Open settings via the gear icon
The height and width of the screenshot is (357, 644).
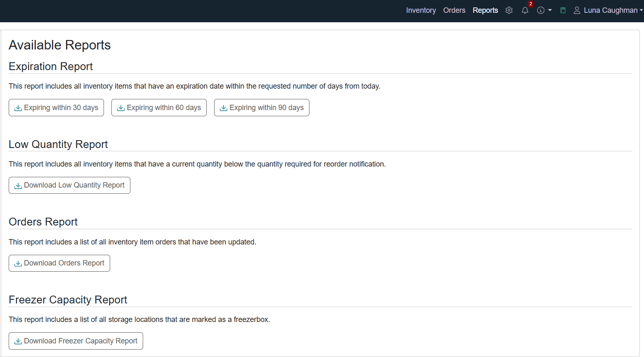tap(509, 10)
